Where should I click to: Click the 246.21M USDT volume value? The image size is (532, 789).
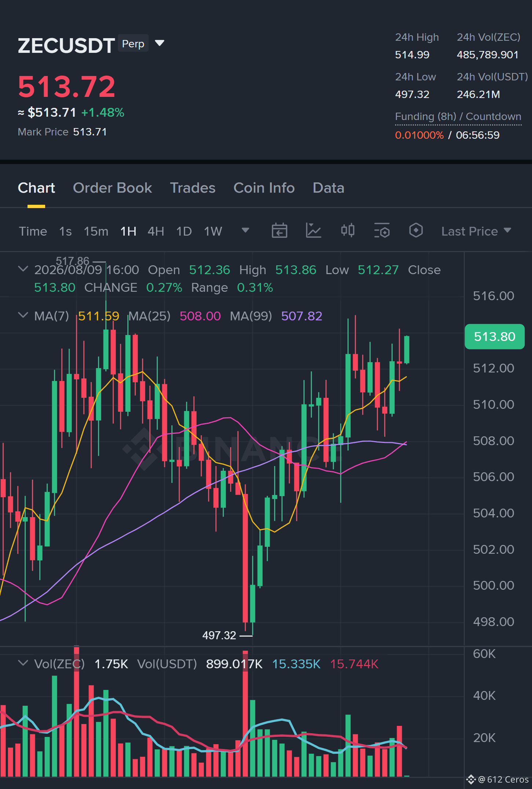(x=478, y=94)
